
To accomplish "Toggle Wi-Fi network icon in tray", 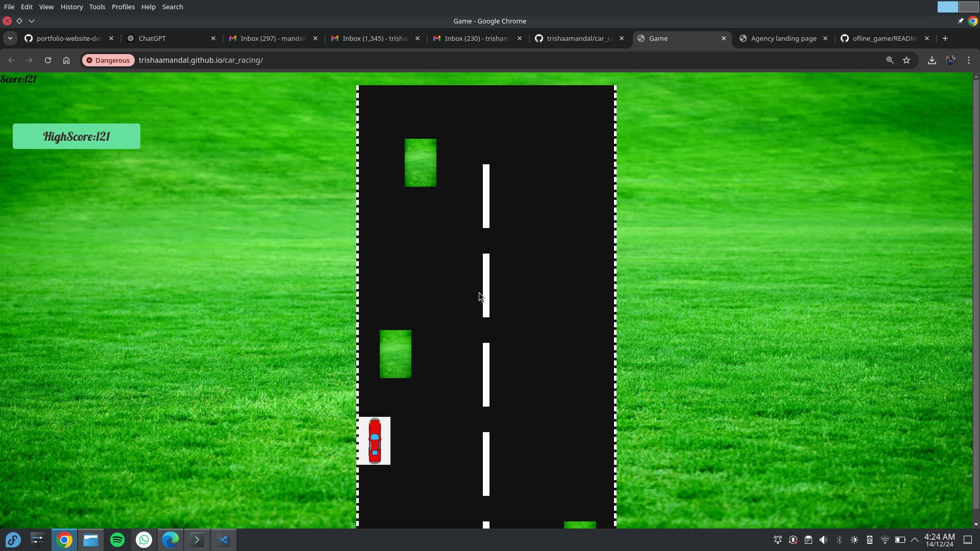I will click(885, 540).
